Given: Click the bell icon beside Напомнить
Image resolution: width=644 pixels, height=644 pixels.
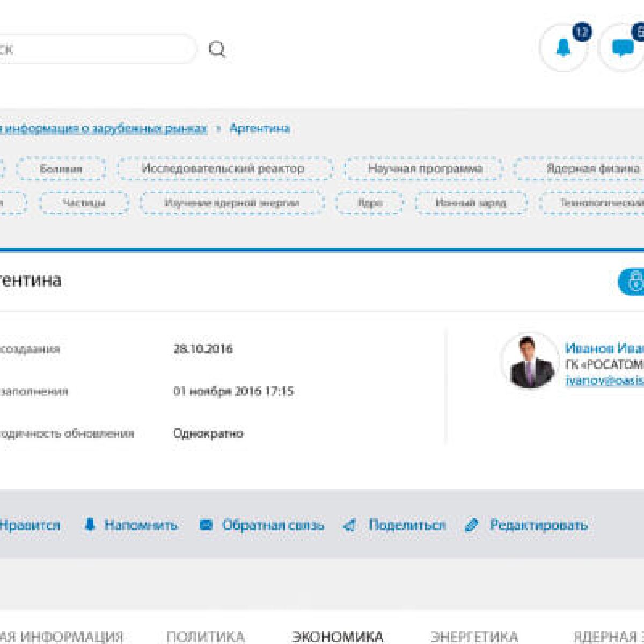Looking at the screenshot, I should point(90,524).
